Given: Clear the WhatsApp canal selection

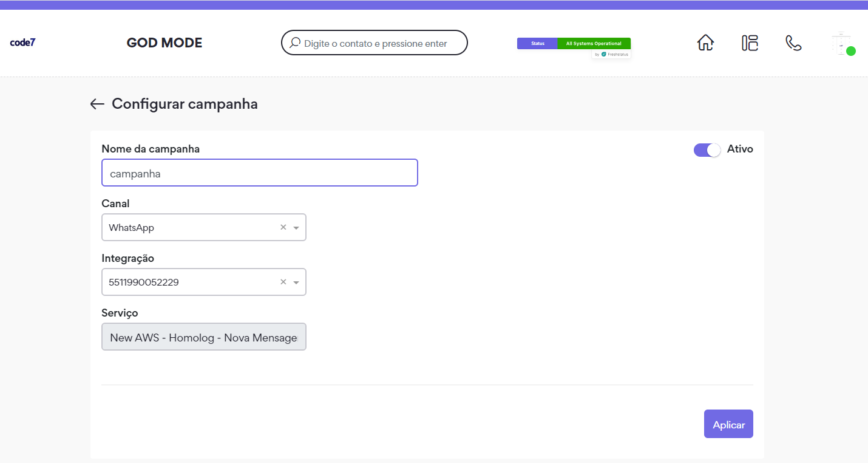Looking at the screenshot, I should coord(283,227).
